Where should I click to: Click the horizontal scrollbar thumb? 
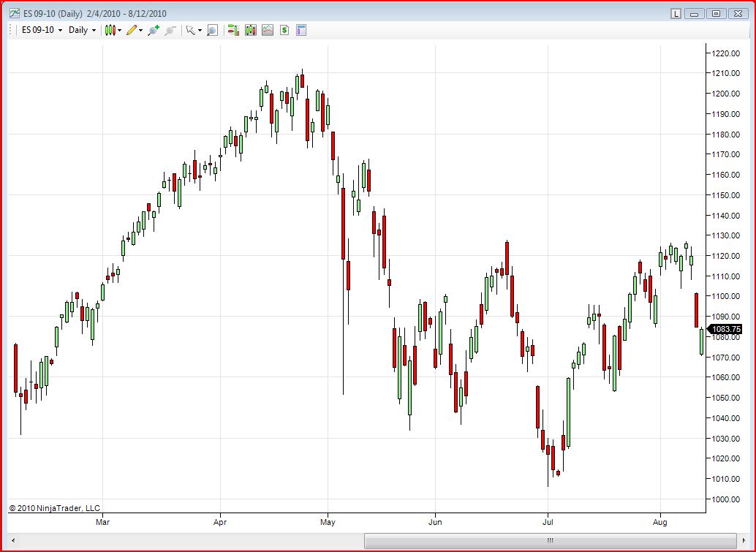point(550,540)
